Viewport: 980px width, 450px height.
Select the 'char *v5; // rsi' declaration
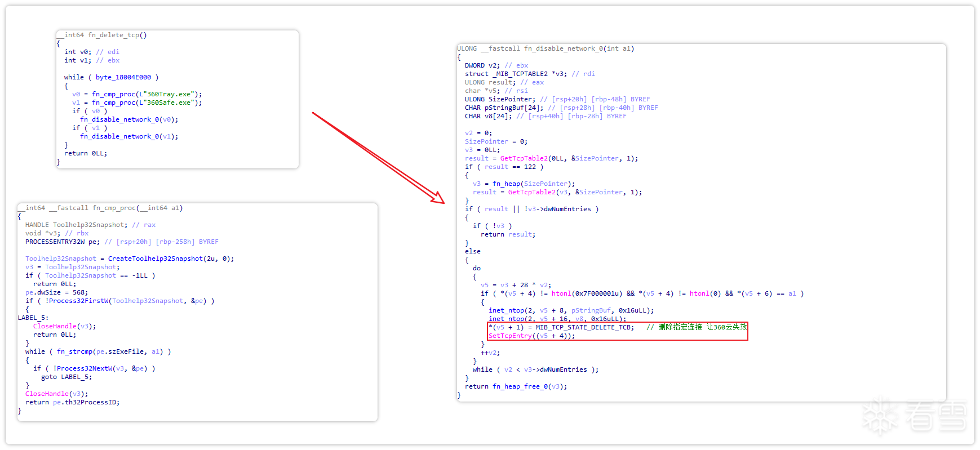[496, 91]
